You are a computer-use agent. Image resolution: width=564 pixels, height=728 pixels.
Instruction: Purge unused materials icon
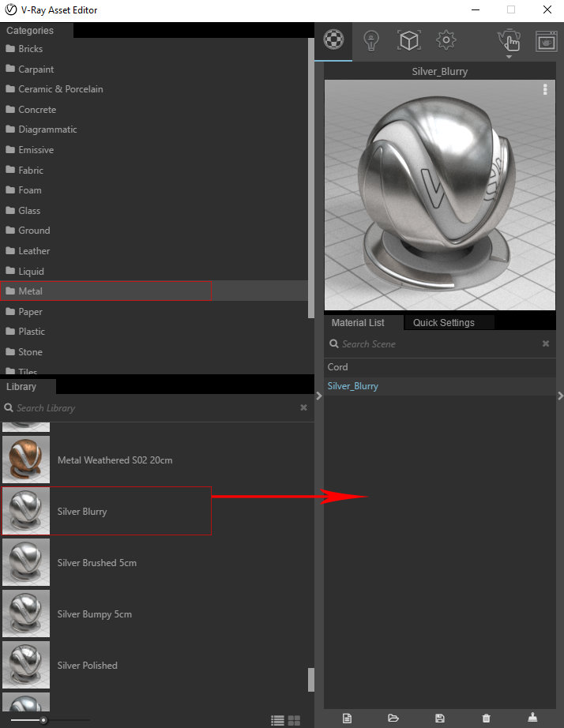click(x=532, y=717)
